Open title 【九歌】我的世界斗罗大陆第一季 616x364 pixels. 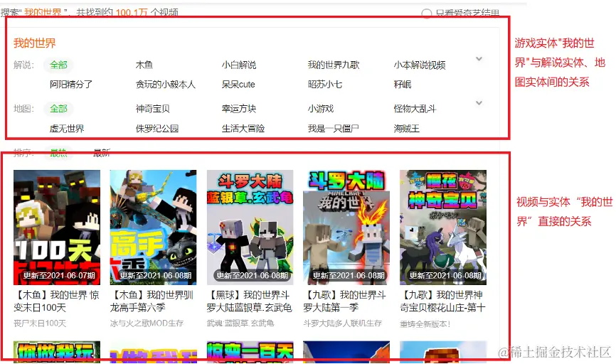tap(345, 301)
